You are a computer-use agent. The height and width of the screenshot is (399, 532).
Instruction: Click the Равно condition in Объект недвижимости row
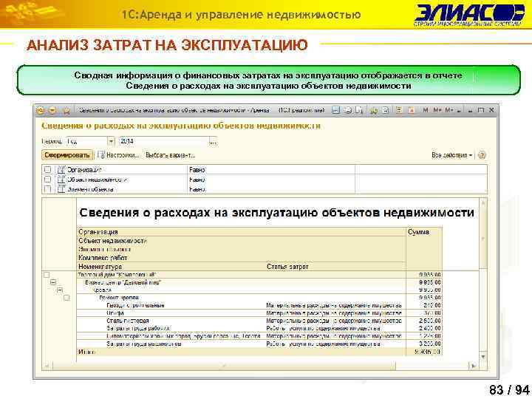(x=197, y=180)
